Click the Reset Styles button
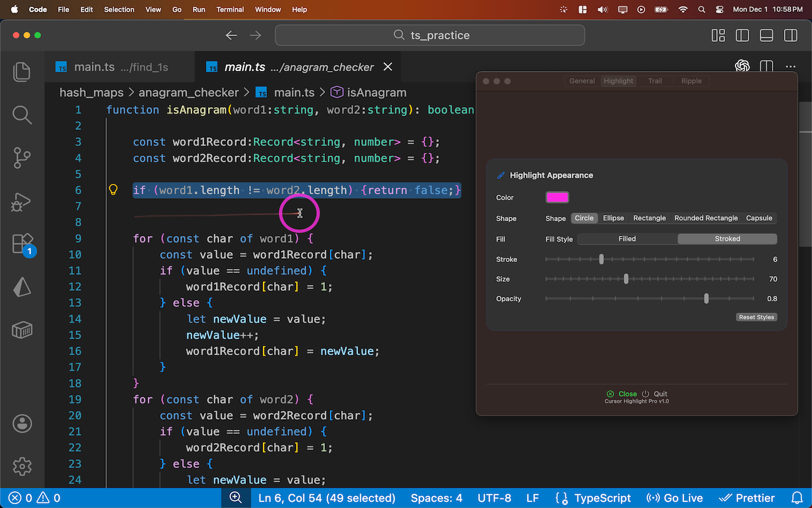812x508 pixels. [756, 317]
